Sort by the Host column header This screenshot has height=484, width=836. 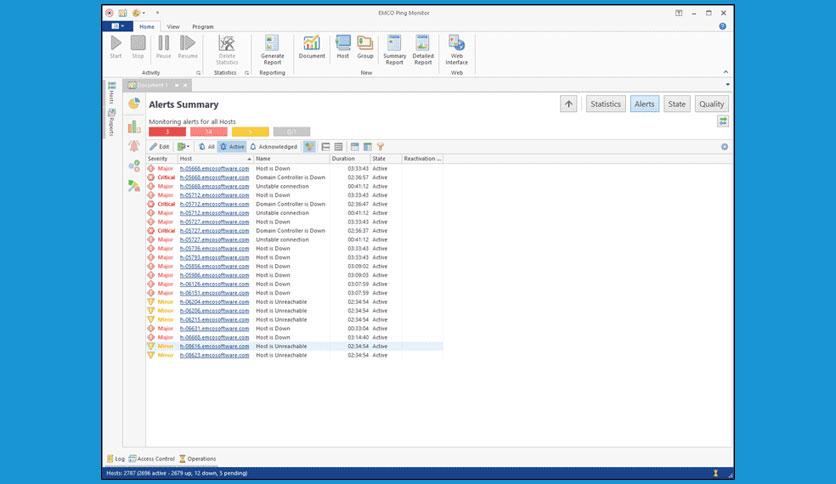[215, 159]
